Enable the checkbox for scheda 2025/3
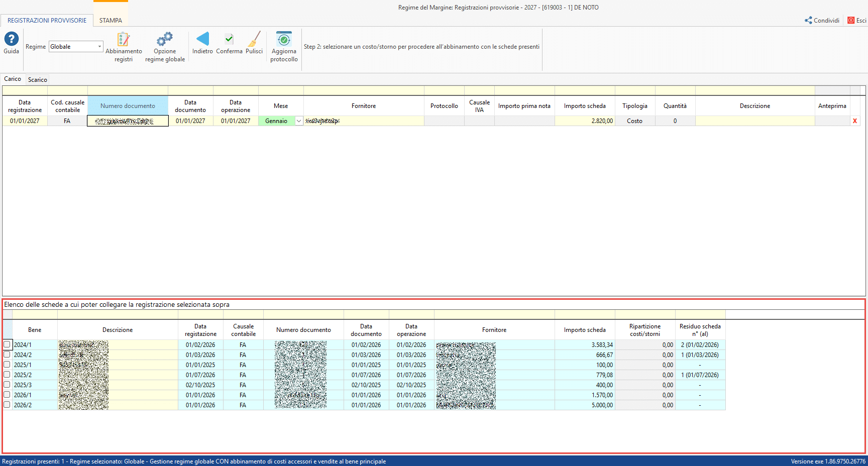The width and height of the screenshot is (868, 466). 7,385
